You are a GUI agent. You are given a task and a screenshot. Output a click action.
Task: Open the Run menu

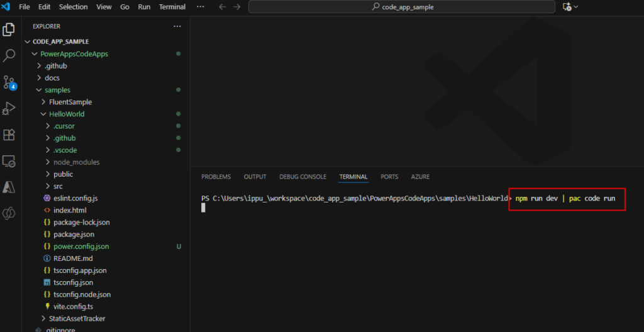click(144, 6)
